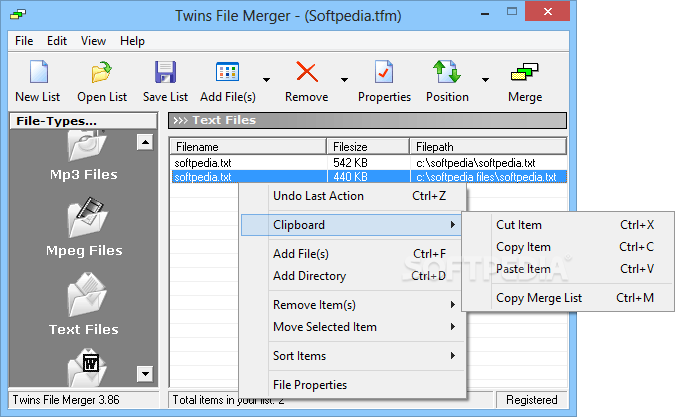Click the Twins File Merger 3.86 status text
Viewport: 675px width, 417px height.
(x=66, y=400)
